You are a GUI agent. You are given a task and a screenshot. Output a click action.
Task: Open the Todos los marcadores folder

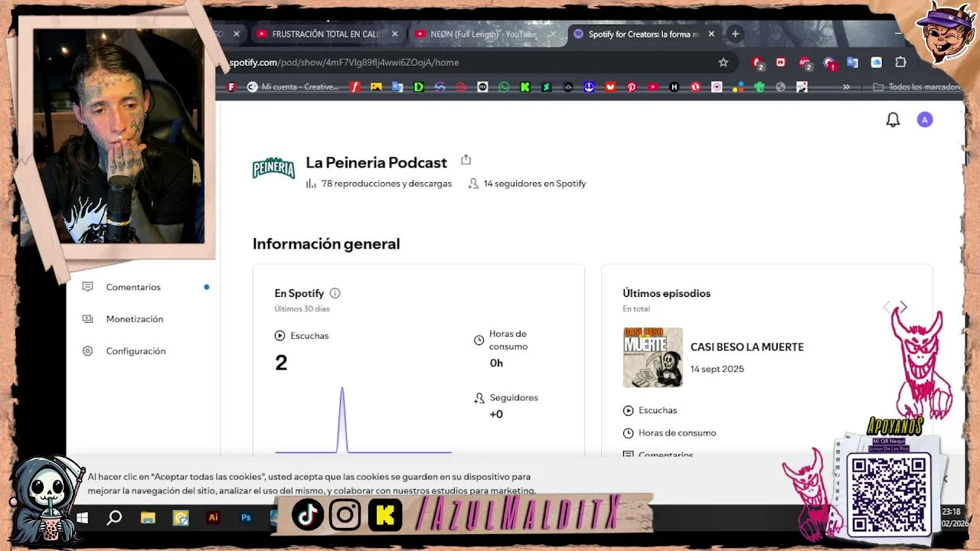pyautogui.click(x=917, y=87)
